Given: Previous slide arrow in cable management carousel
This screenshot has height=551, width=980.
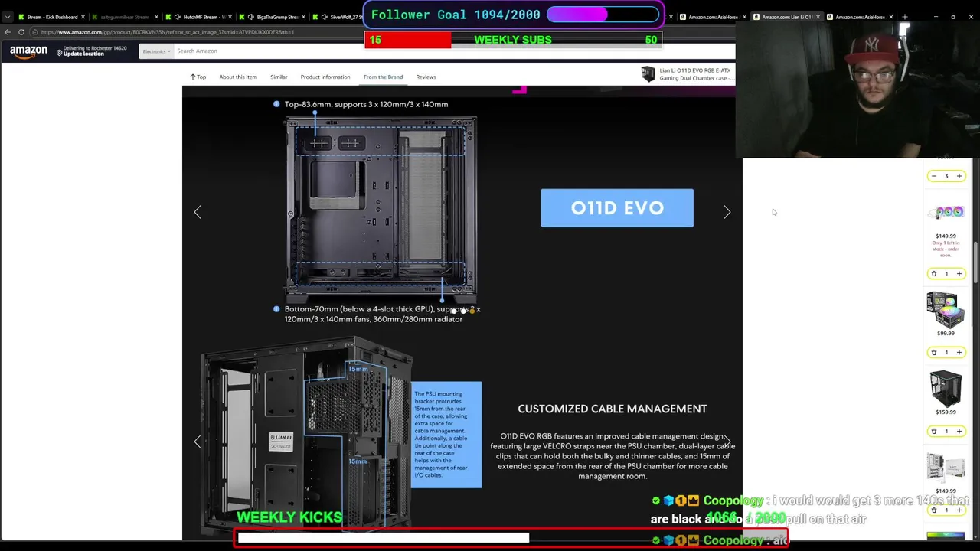Looking at the screenshot, I should pyautogui.click(x=198, y=442).
